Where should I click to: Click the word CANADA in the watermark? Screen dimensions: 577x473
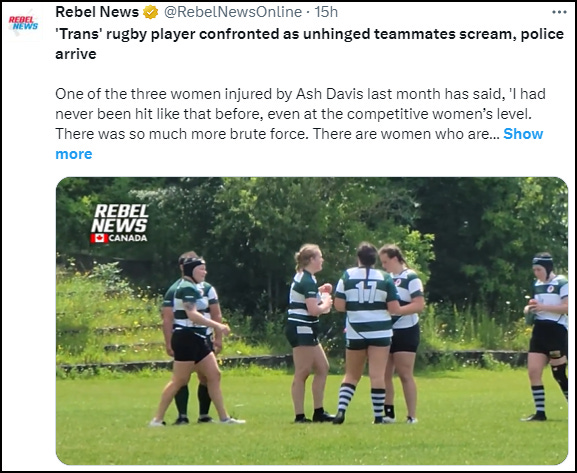coord(128,239)
